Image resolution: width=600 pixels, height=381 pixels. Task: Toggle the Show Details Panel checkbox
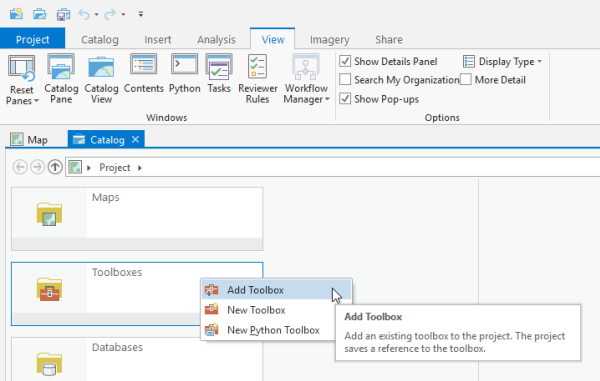[x=345, y=61]
